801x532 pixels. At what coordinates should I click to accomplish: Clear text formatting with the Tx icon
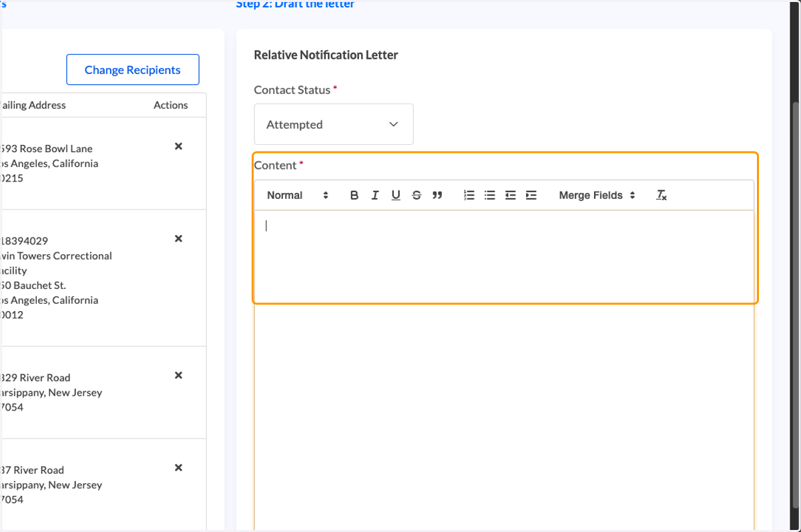click(661, 196)
